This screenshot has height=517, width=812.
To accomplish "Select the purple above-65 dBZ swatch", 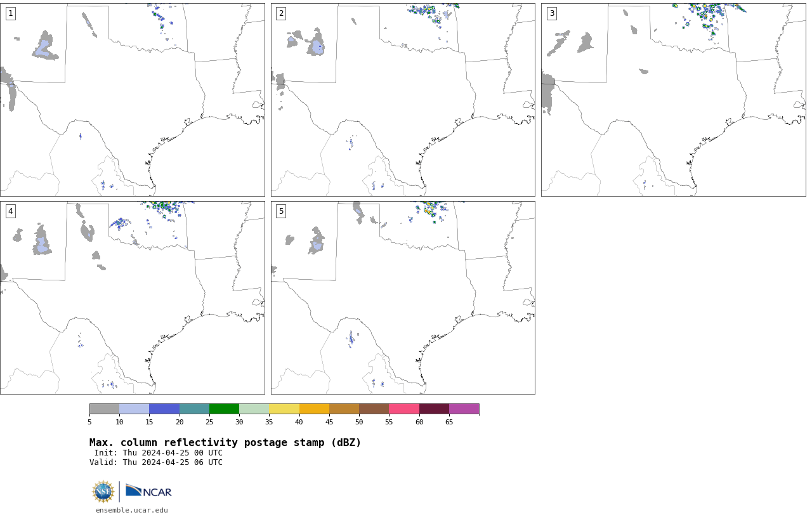I will (464, 409).
